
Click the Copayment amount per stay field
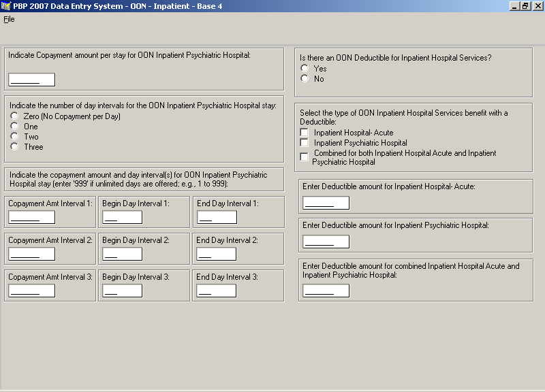(31, 80)
